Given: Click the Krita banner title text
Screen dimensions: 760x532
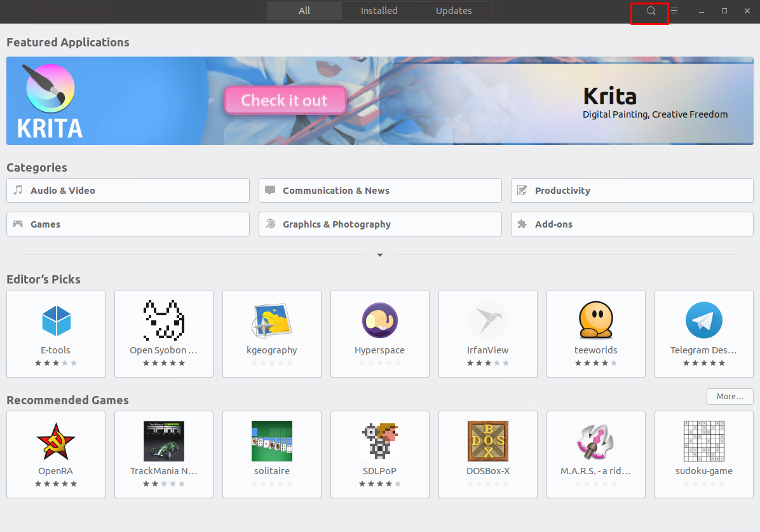Looking at the screenshot, I should [610, 96].
